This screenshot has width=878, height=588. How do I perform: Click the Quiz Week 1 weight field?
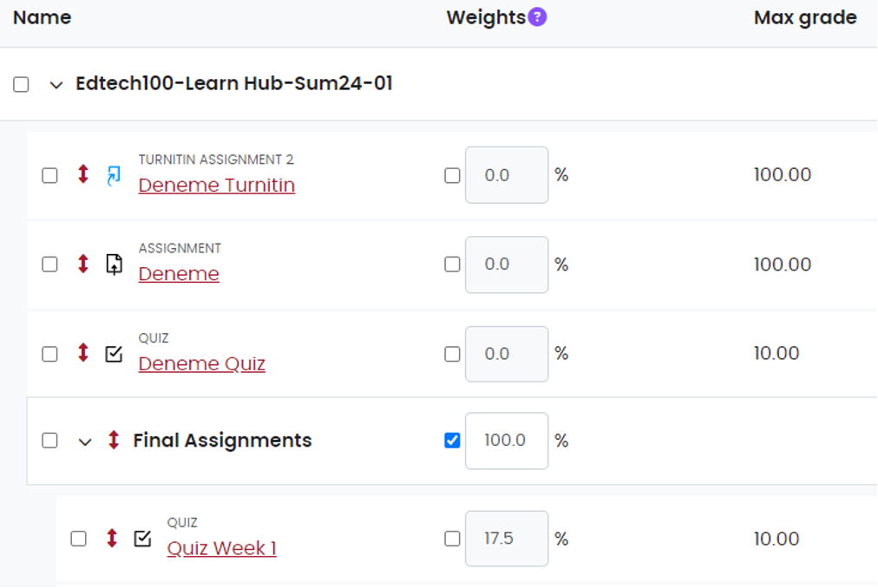506,539
